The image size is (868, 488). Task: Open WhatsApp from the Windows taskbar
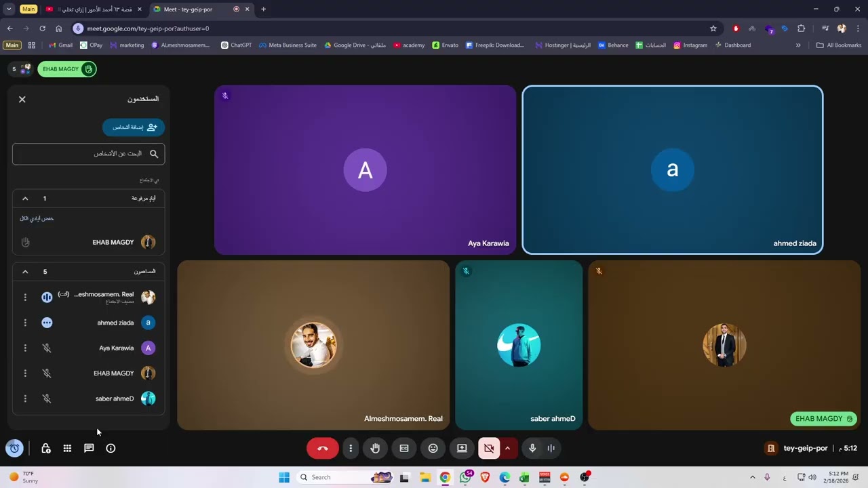465,477
